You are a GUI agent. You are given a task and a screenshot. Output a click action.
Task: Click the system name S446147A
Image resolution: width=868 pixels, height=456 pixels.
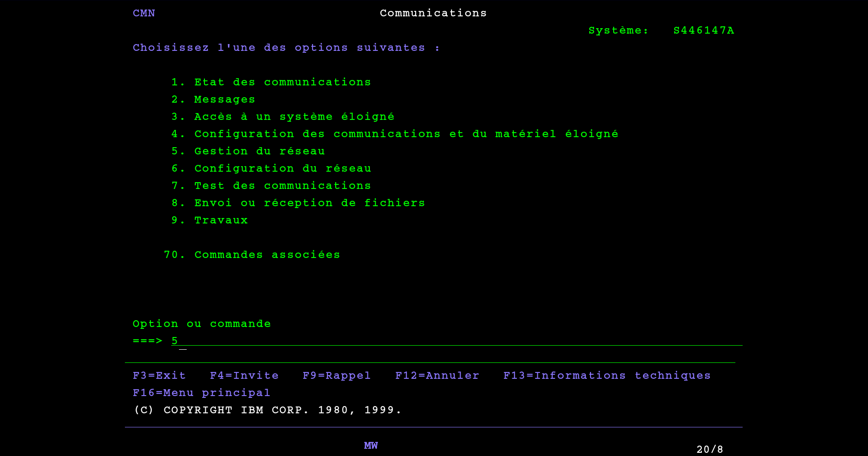point(704,30)
